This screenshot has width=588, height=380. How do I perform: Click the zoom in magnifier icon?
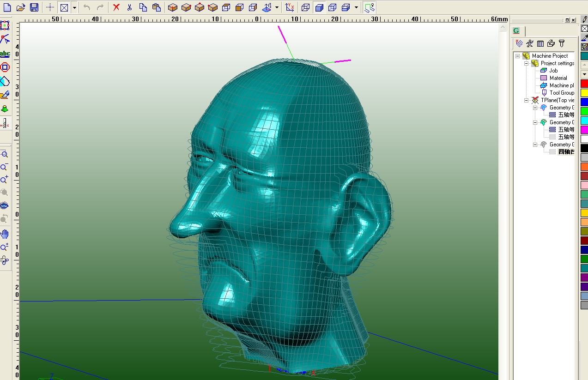click(x=5, y=180)
